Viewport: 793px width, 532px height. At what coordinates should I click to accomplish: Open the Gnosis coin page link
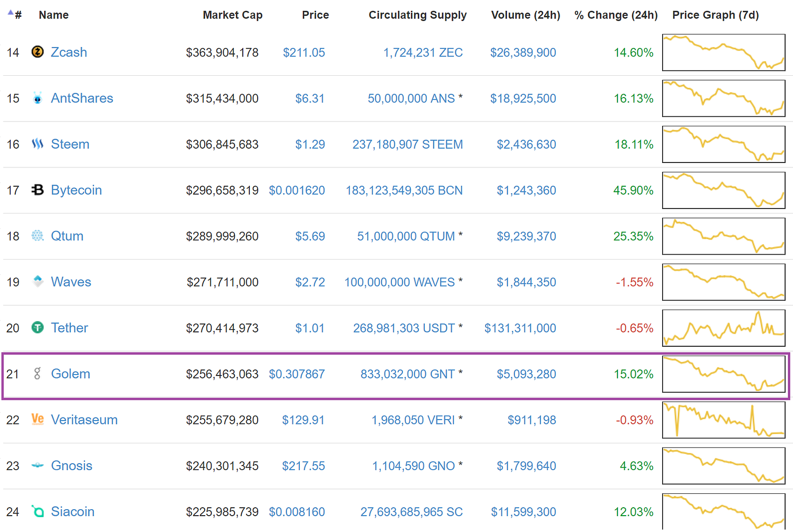[x=71, y=466]
